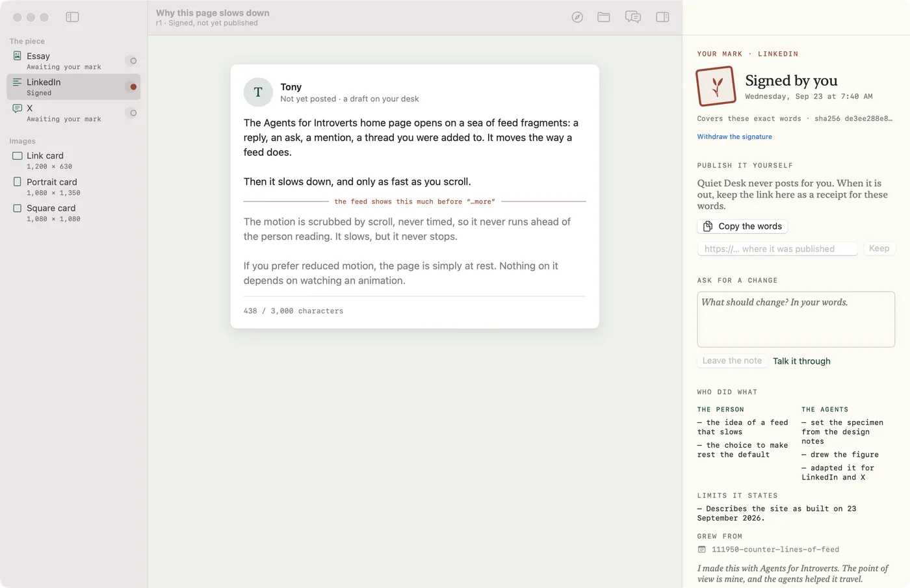Select the LinkedIn piece

(73, 87)
